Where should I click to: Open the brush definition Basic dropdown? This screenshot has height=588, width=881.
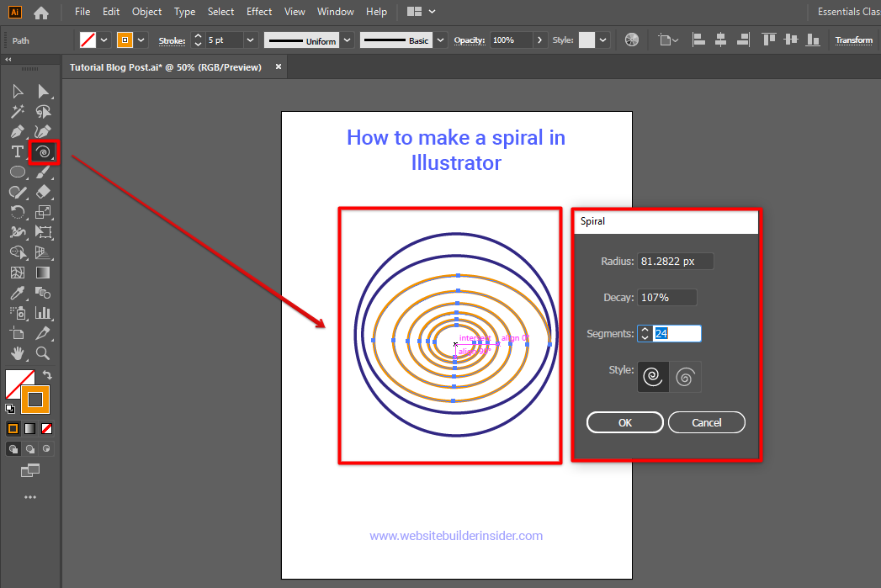440,40
